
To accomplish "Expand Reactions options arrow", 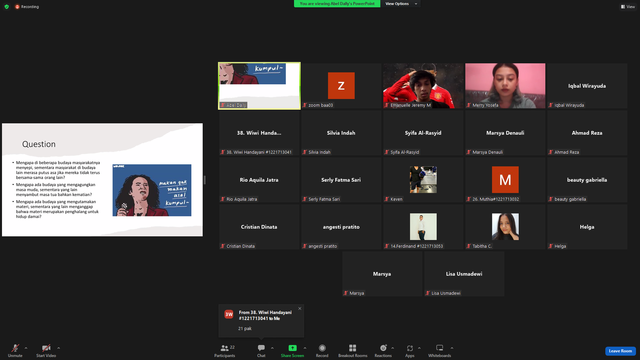I will pyautogui.click(x=393, y=348).
